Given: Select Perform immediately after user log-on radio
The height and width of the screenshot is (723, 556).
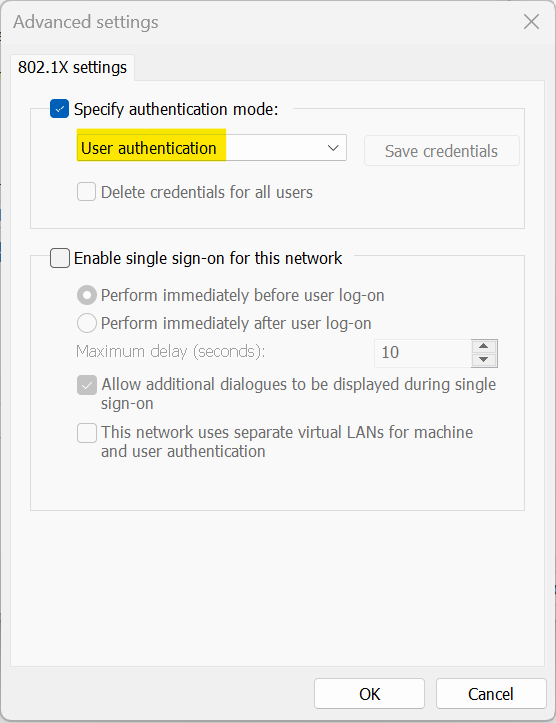Looking at the screenshot, I should [x=87, y=323].
